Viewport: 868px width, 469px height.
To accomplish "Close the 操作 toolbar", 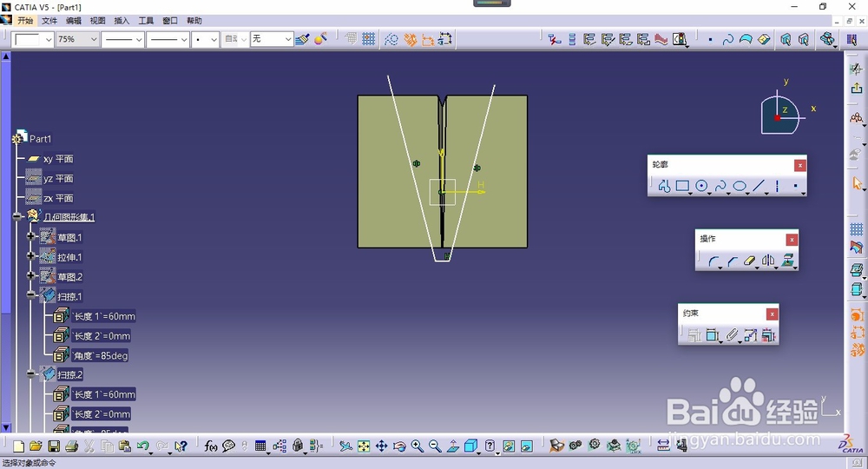I will pos(792,240).
